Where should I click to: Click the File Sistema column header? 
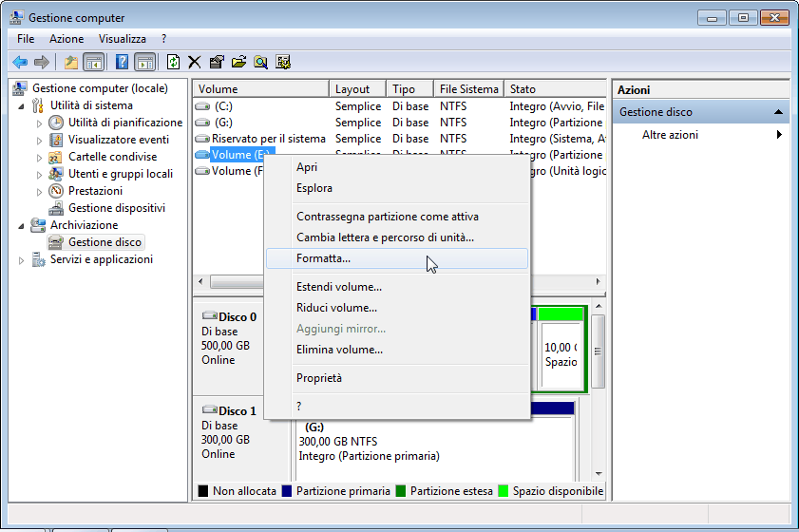[468, 89]
